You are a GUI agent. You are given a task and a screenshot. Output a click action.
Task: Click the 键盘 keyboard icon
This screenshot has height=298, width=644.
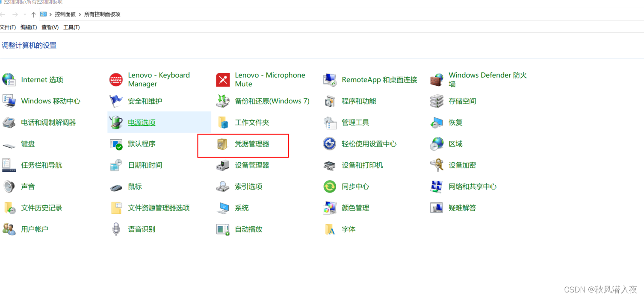click(9, 145)
